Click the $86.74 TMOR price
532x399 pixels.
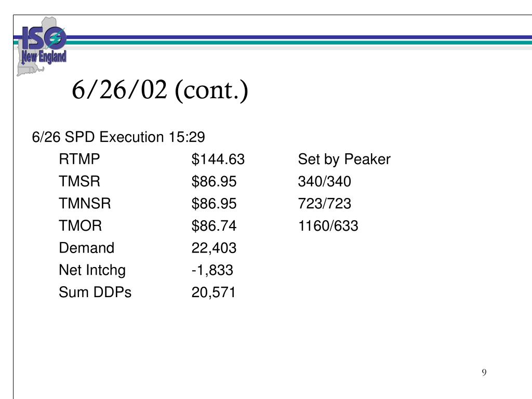[x=214, y=225]
